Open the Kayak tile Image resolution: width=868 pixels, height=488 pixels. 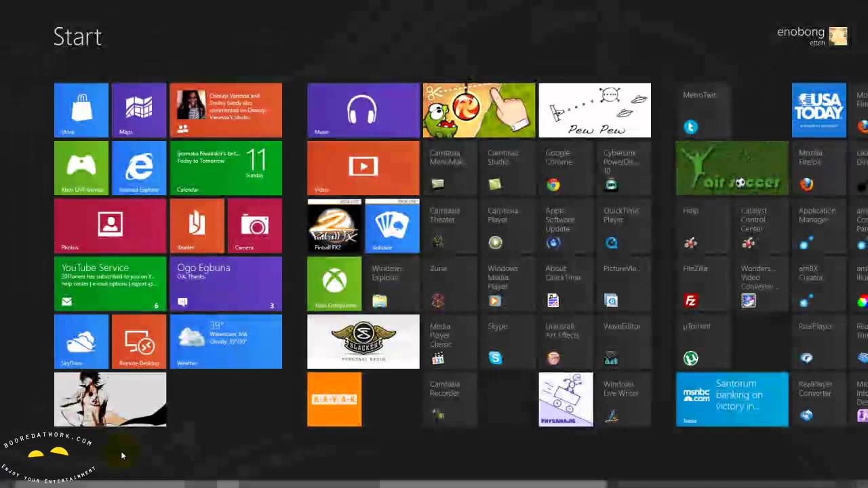point(334,399)
